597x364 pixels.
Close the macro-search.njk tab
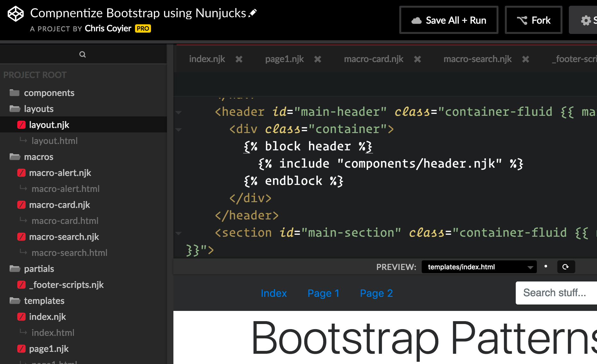526,59
